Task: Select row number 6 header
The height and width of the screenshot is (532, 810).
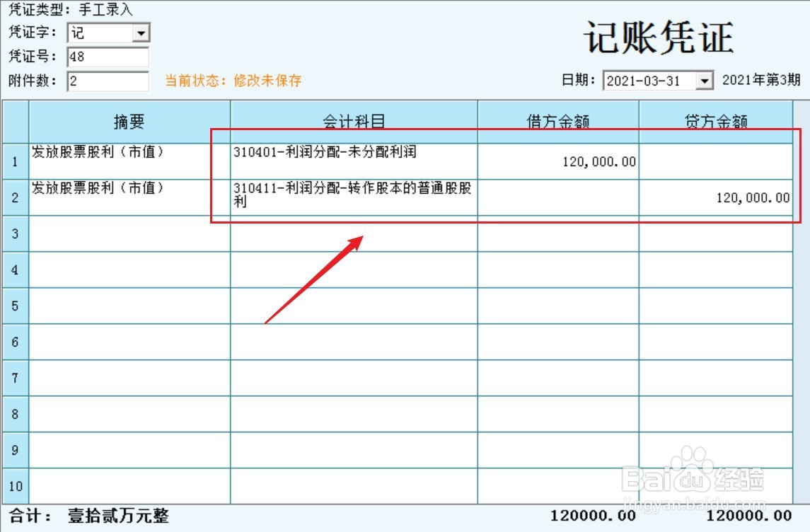Action: pos(16,342)
